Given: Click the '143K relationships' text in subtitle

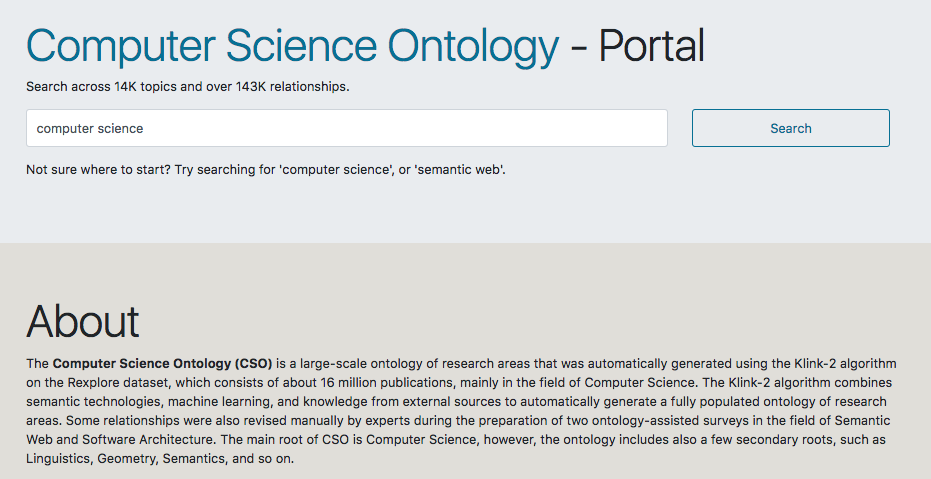Looking at the screenshot, I should (292, 87).
